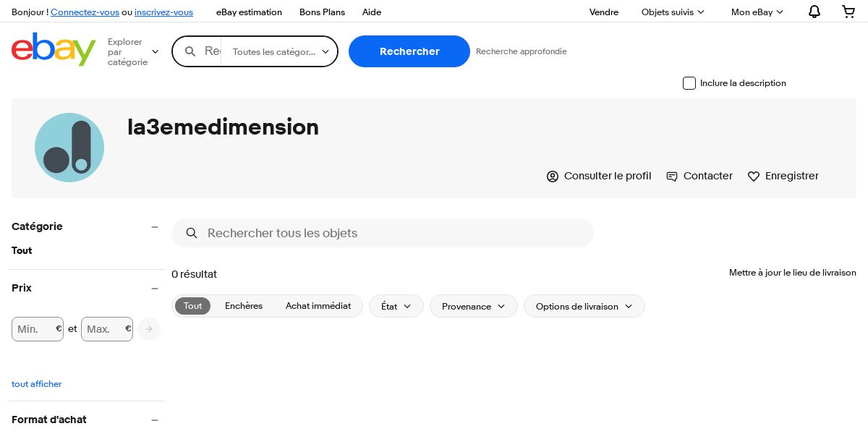Open Toutes les catégories dropdown
The image size is (868, 434).
(x=279, y=52)
